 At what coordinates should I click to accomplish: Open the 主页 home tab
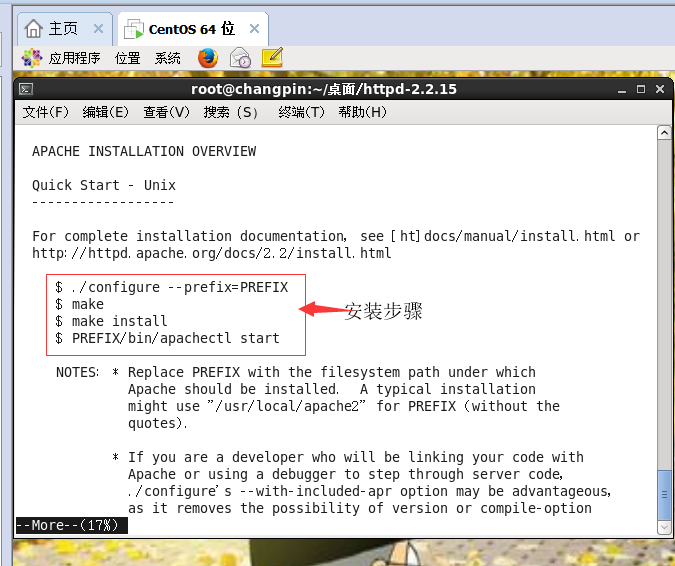(65, 29)
